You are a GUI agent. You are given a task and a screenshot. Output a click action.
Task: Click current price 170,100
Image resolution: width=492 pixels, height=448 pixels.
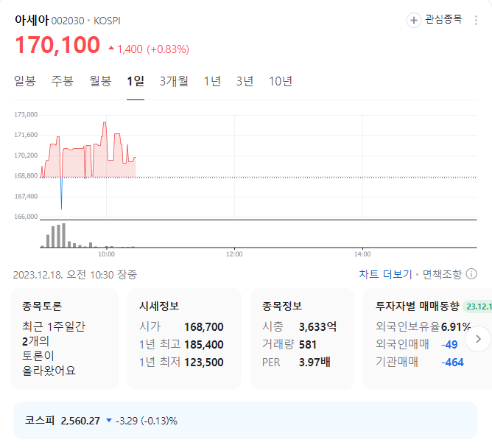click(57, 45)
